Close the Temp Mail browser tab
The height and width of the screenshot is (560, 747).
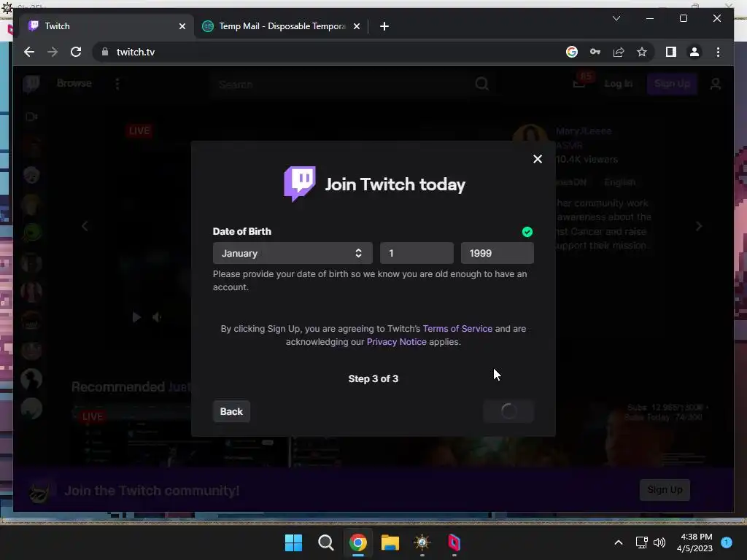(x=356, y=26)
